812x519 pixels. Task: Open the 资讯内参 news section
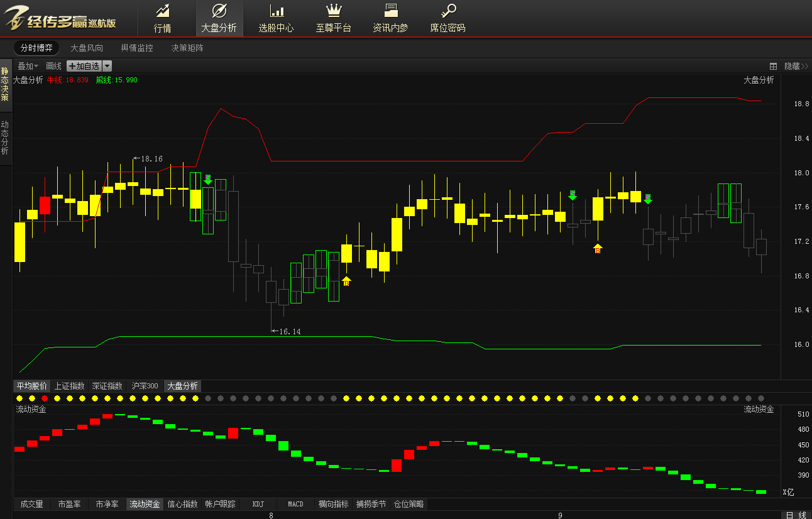click(x=390, y=18)
